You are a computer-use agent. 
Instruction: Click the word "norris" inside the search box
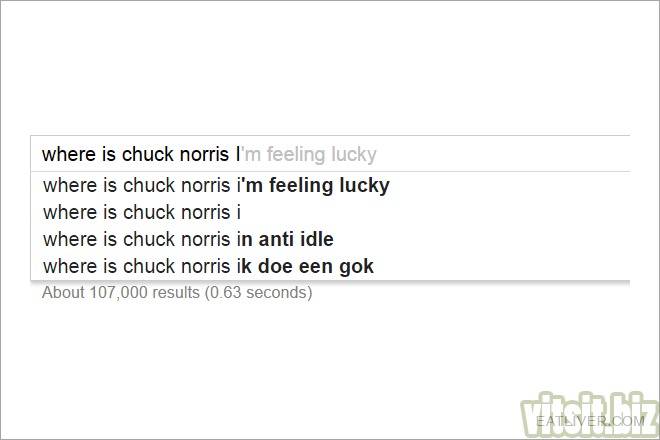click(205, 154)
